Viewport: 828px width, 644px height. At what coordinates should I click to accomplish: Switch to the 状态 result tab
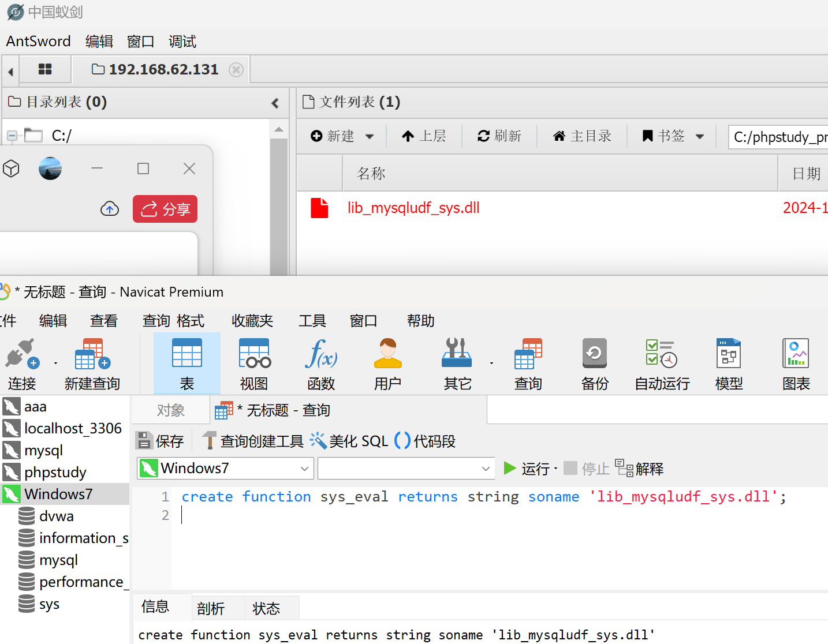coord(272,608)
